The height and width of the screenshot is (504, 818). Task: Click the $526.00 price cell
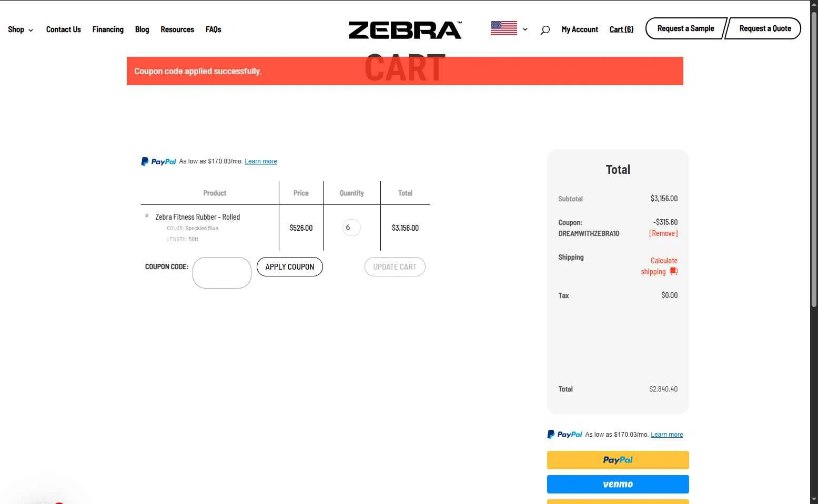click(301, 228)
